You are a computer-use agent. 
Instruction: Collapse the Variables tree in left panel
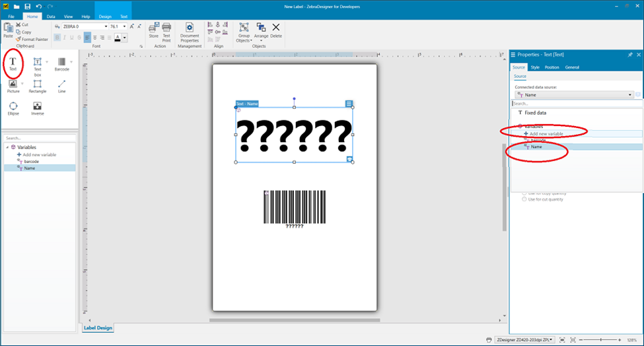tap(7, 147)
